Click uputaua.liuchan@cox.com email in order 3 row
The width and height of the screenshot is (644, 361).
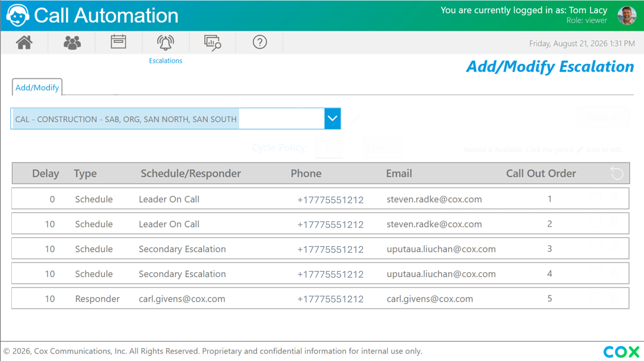pos(441,249)
